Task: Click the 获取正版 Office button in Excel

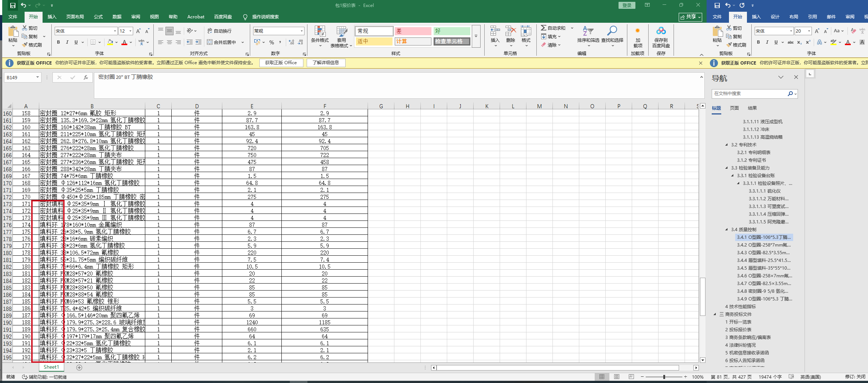Action: (281, 63)
